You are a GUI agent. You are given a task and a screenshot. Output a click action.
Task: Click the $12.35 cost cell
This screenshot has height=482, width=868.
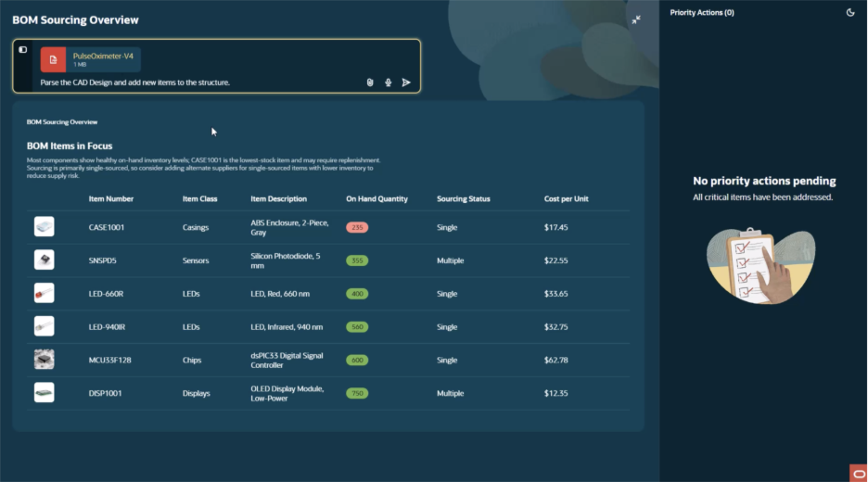tap(555, 393)
